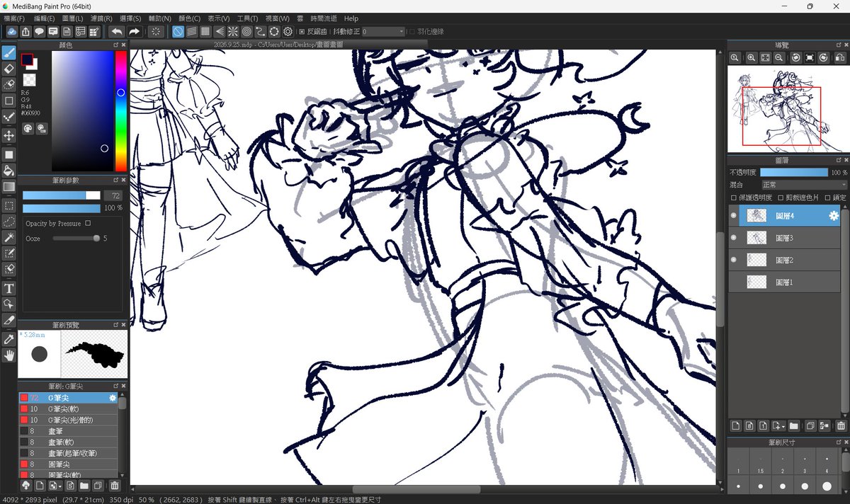Viewport: 850px width, 504px height.
Task: Toggle 反鋸齒 anti-aliasing checkbox
Action: point(302,32)
